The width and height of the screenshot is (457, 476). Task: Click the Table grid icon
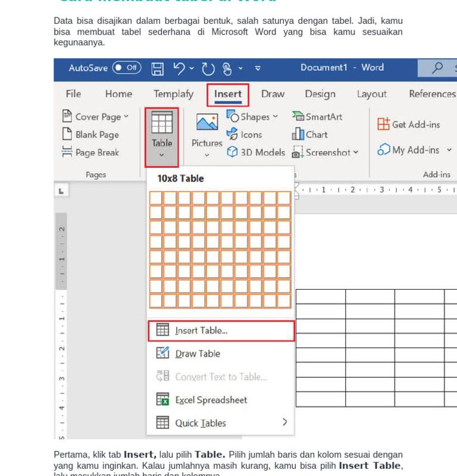click(162, 123)
